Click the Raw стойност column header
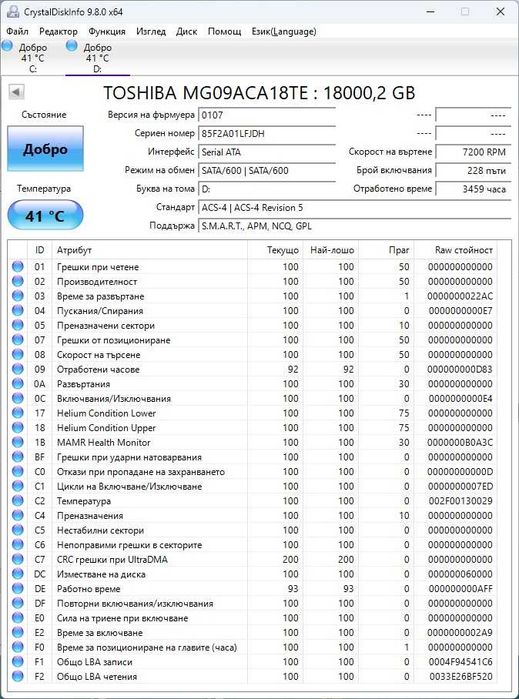The width and height of the screenshot is (519, 699). [455, 250]
